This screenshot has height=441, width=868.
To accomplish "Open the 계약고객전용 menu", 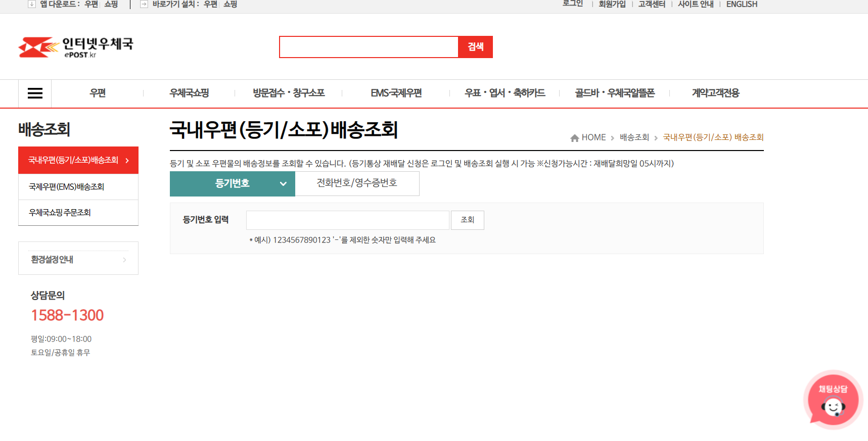I will click(x=716, y=93).
